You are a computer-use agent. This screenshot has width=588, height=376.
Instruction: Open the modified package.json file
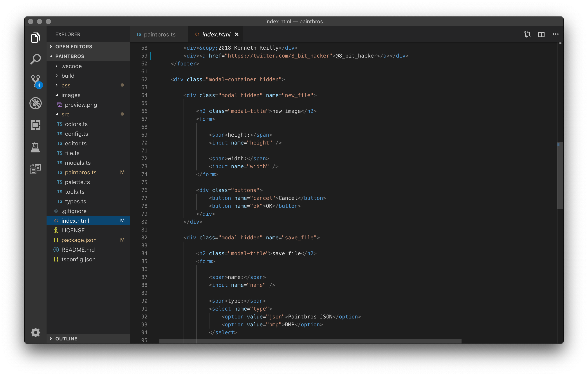(79, 240)
